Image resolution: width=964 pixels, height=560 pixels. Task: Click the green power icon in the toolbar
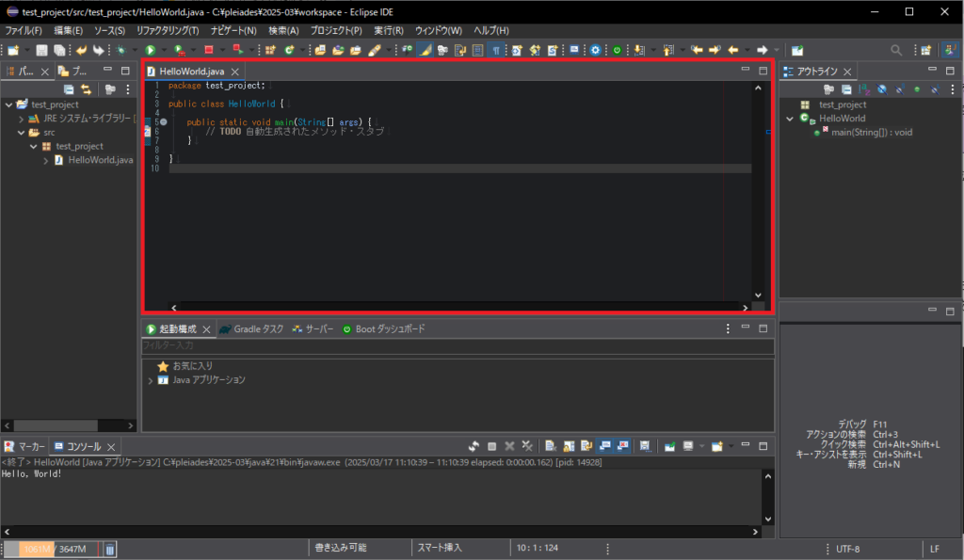click(x=617, y=51)
